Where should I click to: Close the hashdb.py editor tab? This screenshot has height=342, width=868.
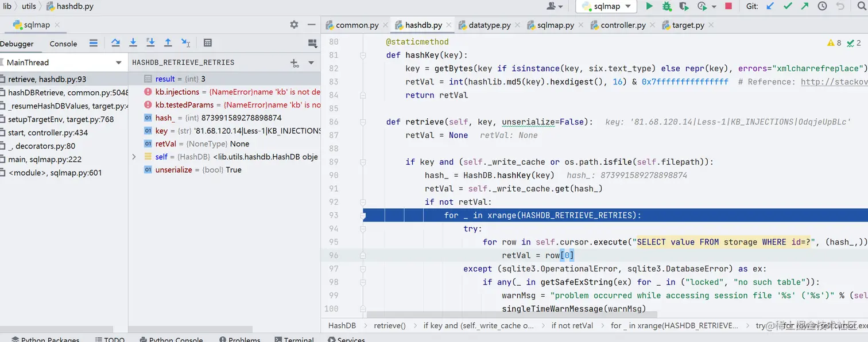449,25
